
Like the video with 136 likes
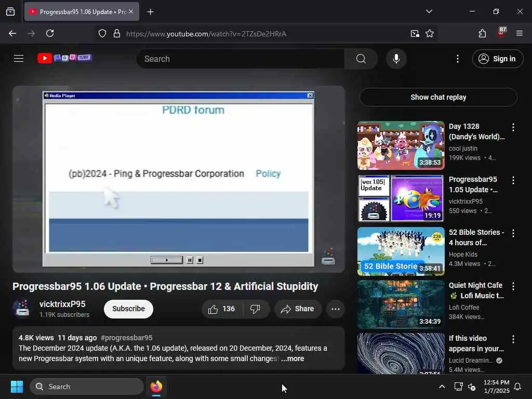pos(222,309)
